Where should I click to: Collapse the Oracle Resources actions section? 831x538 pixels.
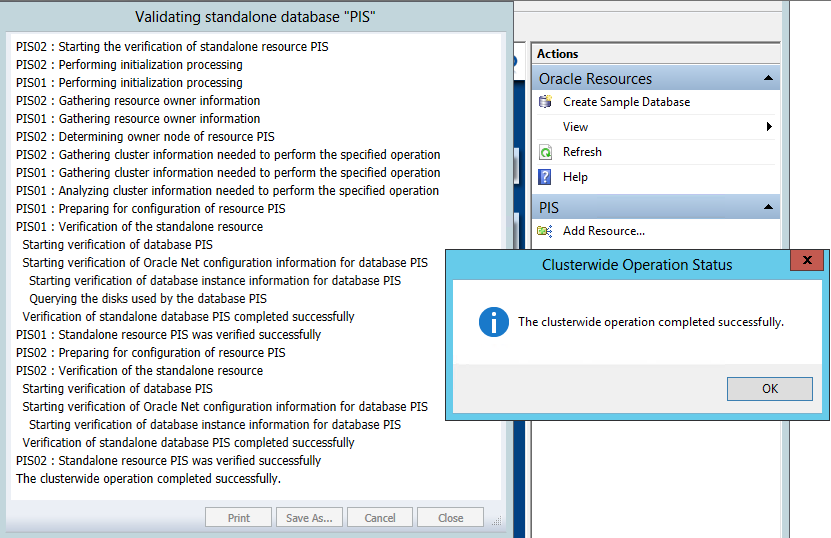point(767,78)
